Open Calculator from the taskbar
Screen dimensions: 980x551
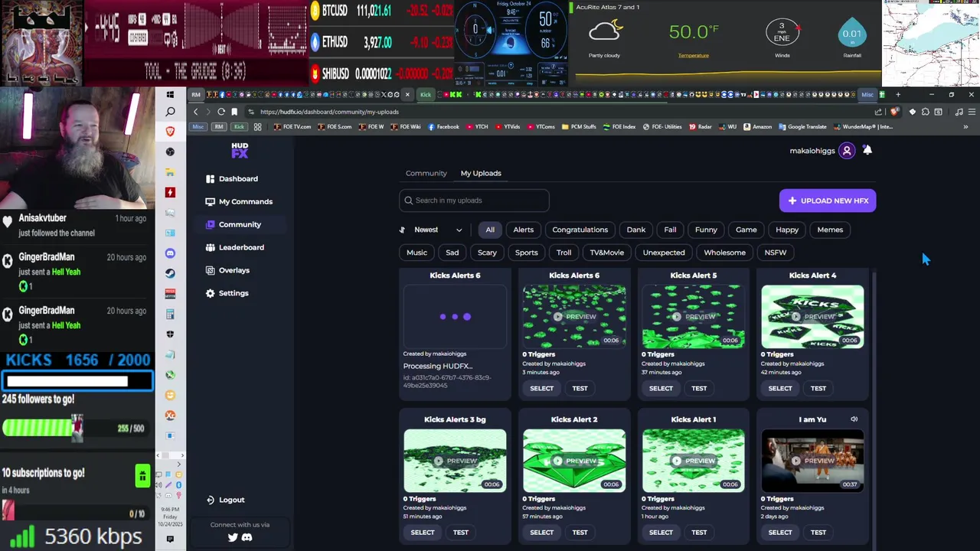click(x=170, y=314)
